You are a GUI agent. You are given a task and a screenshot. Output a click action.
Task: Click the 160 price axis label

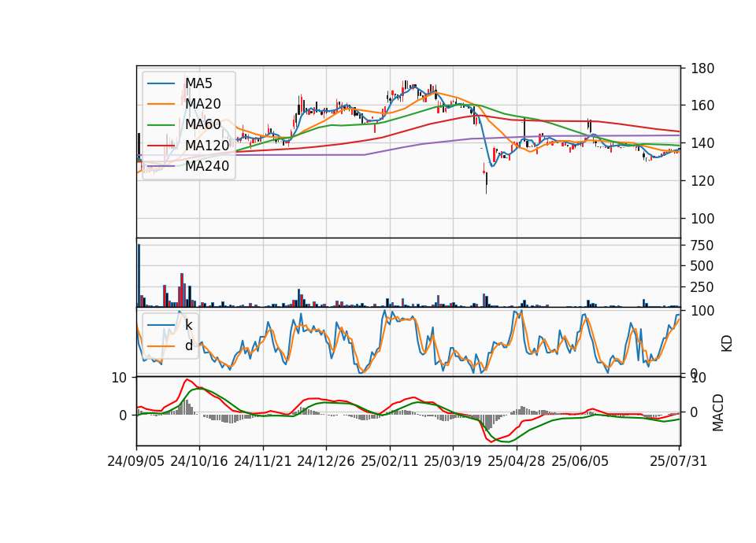[x=702, y=105]
